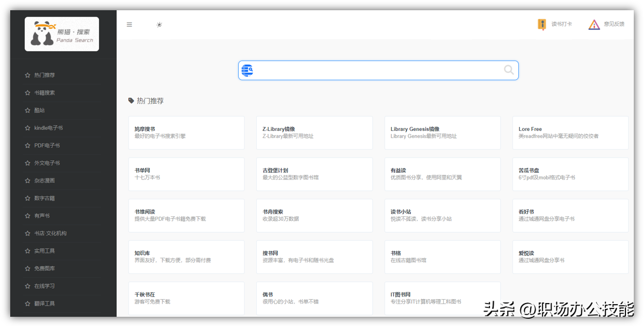Open the Library Genesis镜像 card
This screenshot has width=644, height=327.
442,133
